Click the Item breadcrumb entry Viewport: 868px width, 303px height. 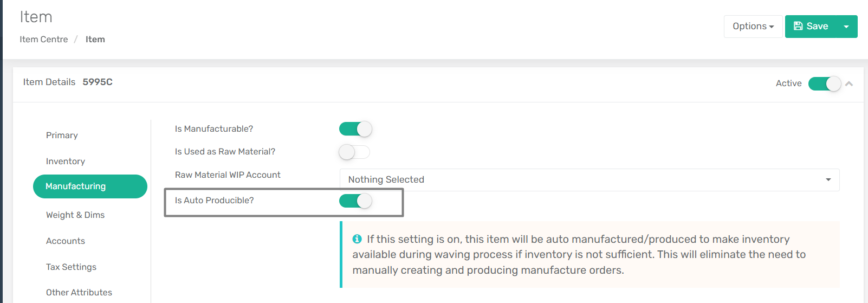[95, 40]
